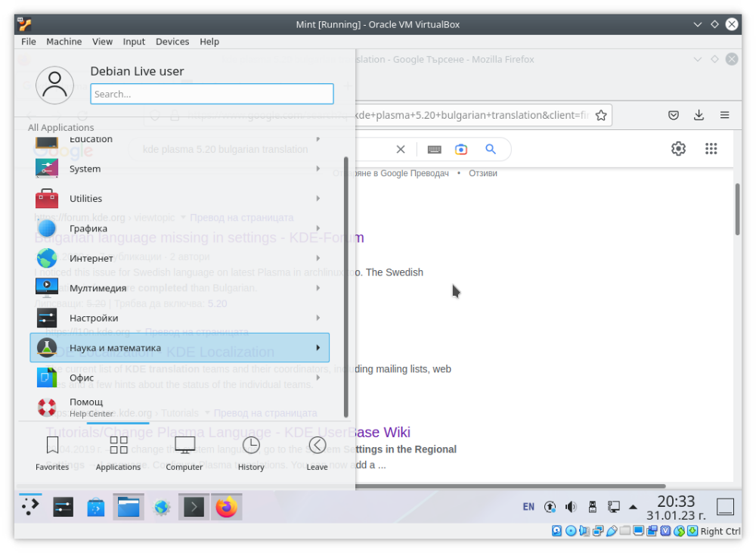Screen dimensions: 756x553
Task: Switch to History tab in launcher
Action: point(251,452)
